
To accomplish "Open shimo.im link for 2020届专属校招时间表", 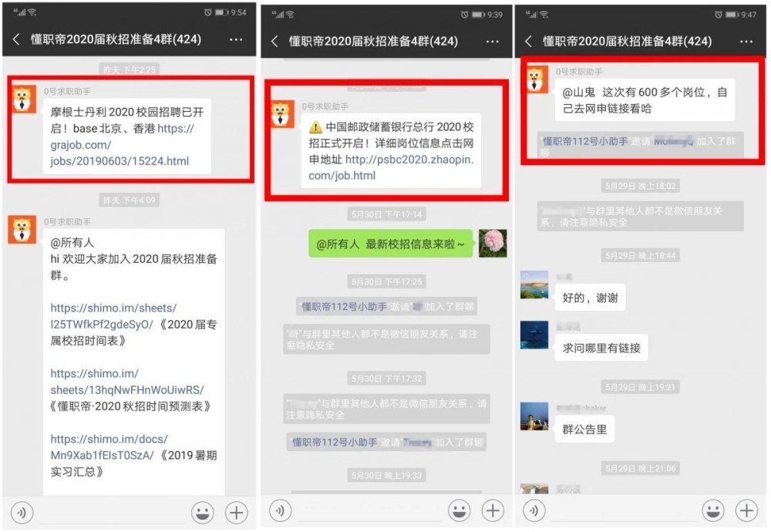I will pos(113,316).
